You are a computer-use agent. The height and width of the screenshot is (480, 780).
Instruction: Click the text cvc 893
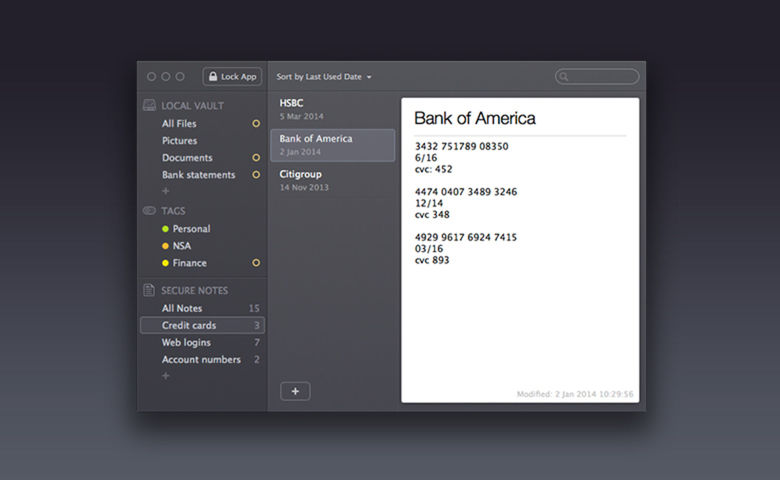tap(432, 260)
